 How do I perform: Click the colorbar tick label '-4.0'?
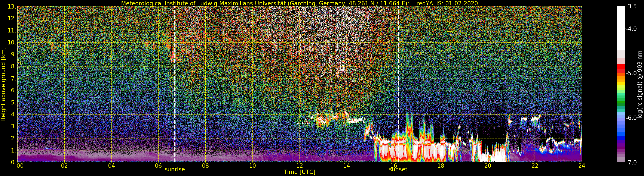tap(631, 29)
